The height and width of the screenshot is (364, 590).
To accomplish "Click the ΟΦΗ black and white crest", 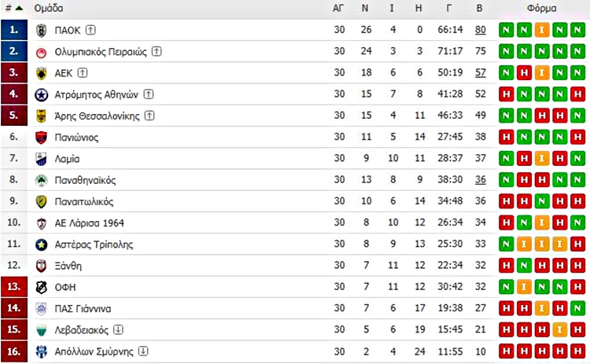I will tap(41, 288).
